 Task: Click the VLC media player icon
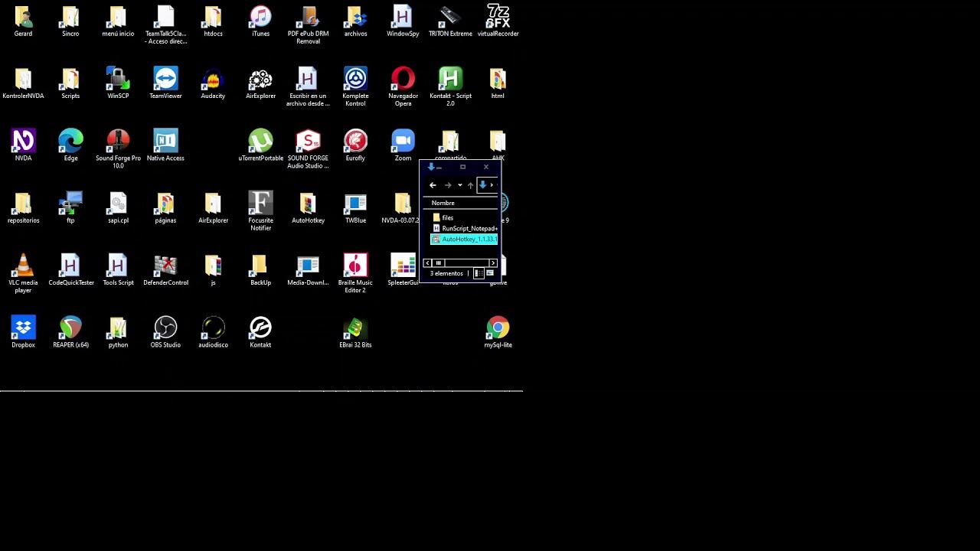pos(23,273)
